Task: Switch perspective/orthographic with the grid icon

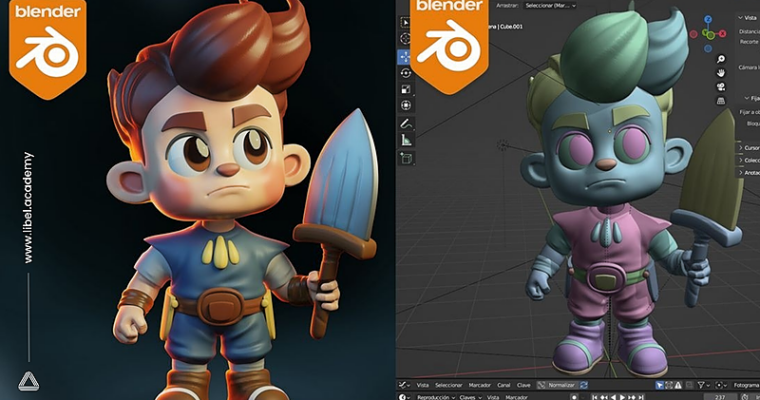Action: pos(721,101)
